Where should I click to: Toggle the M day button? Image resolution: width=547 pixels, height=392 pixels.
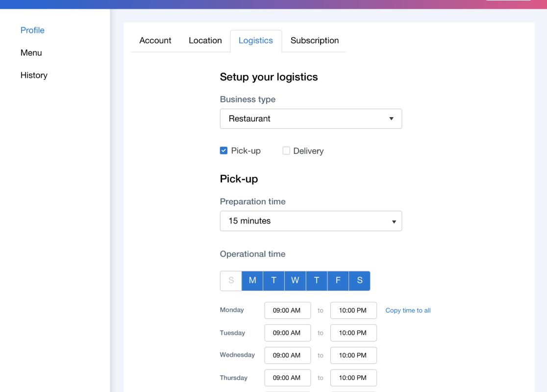point(252,281)
